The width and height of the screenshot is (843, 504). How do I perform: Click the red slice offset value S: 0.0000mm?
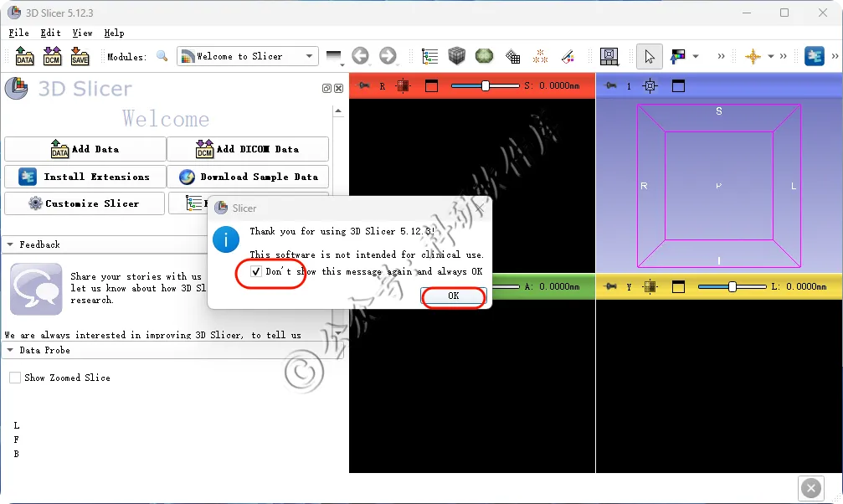tap(553, 85)
